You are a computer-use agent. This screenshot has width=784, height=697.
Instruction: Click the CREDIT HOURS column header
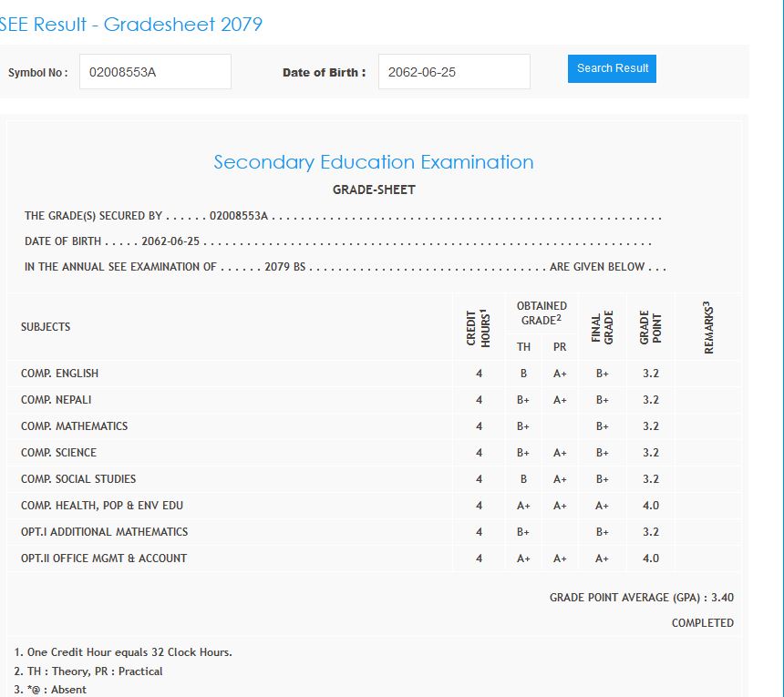point(479,327)
